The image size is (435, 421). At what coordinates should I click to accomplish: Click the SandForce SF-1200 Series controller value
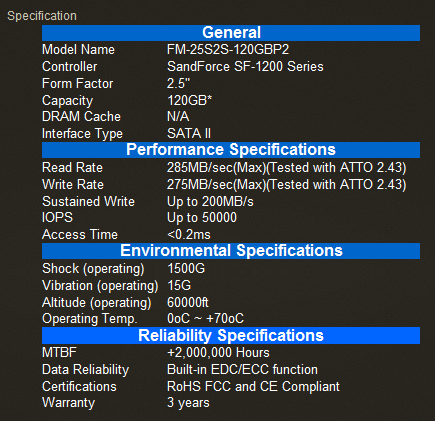[245, 66]
